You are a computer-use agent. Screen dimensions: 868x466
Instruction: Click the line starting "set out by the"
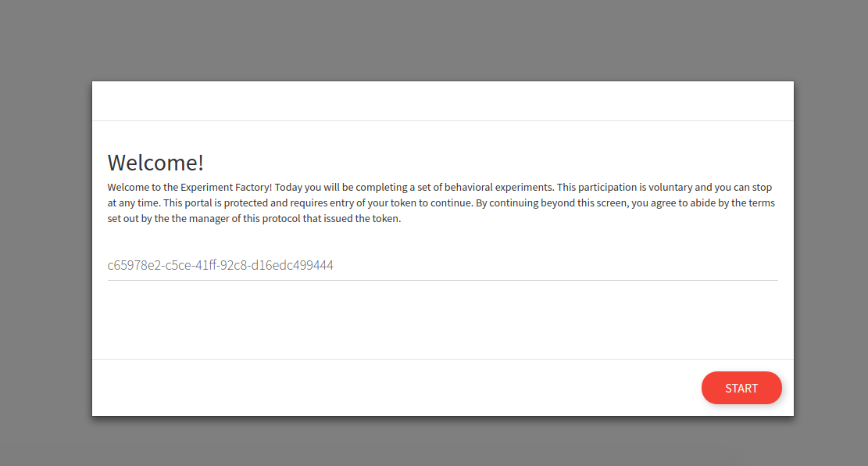[254, 218]
